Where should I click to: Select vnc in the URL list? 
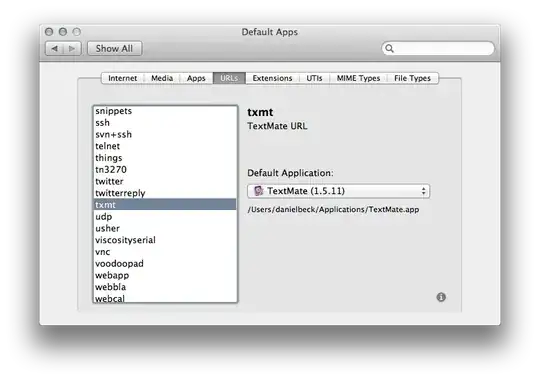point(165,252)
